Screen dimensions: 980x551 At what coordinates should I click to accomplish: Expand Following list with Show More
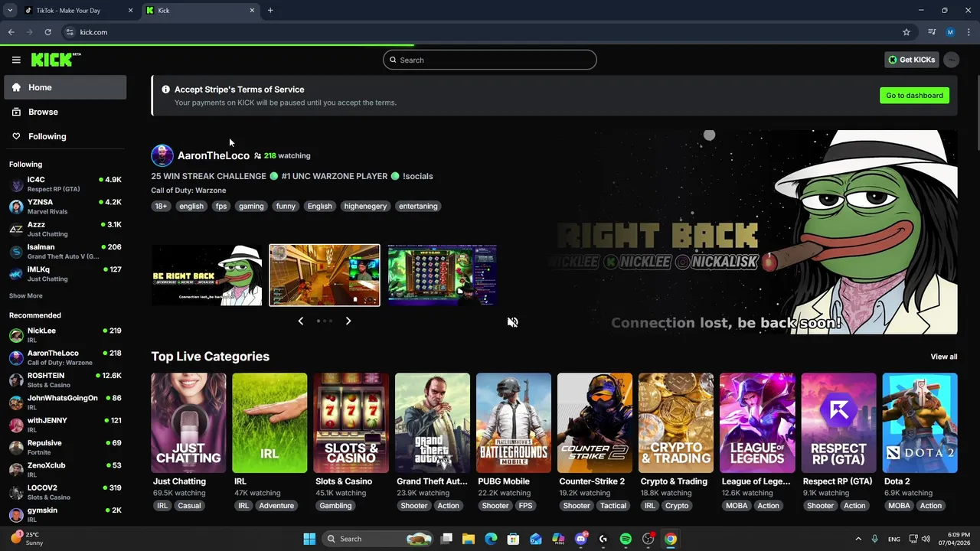point(26,295)
